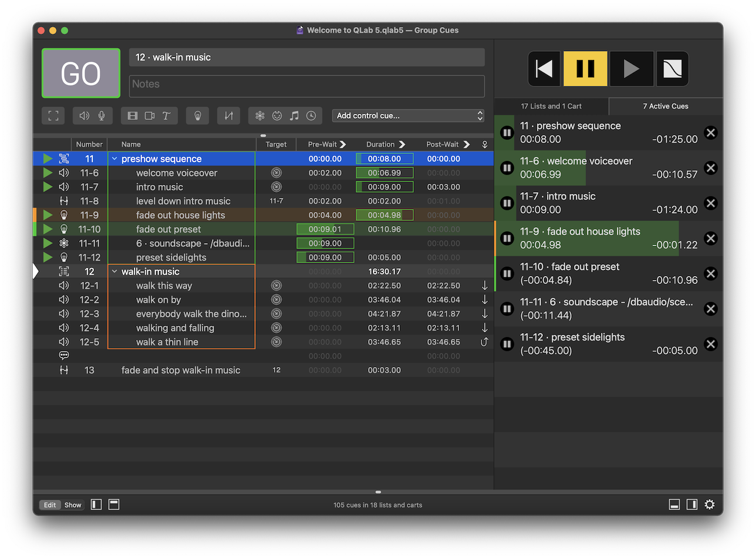Image resolution: width=756 pixels, height=559 pixels.
Task: Insert a Text cue with the T icon
Action: (166, 116)
